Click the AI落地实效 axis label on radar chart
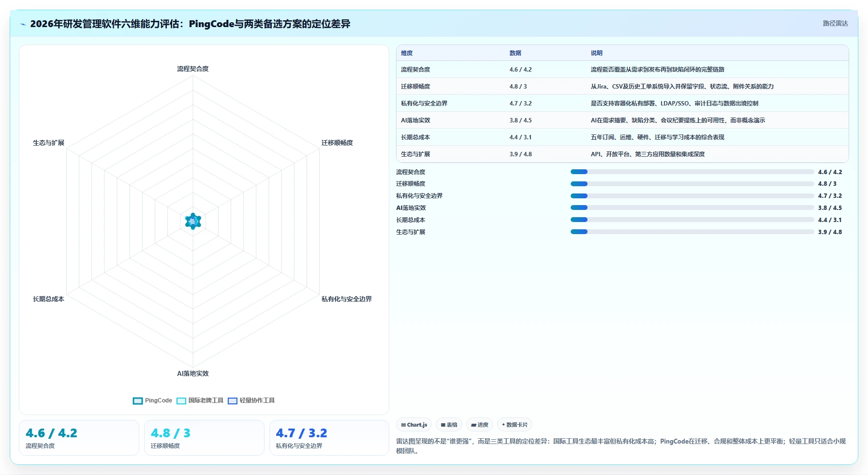 pos(193,373)
